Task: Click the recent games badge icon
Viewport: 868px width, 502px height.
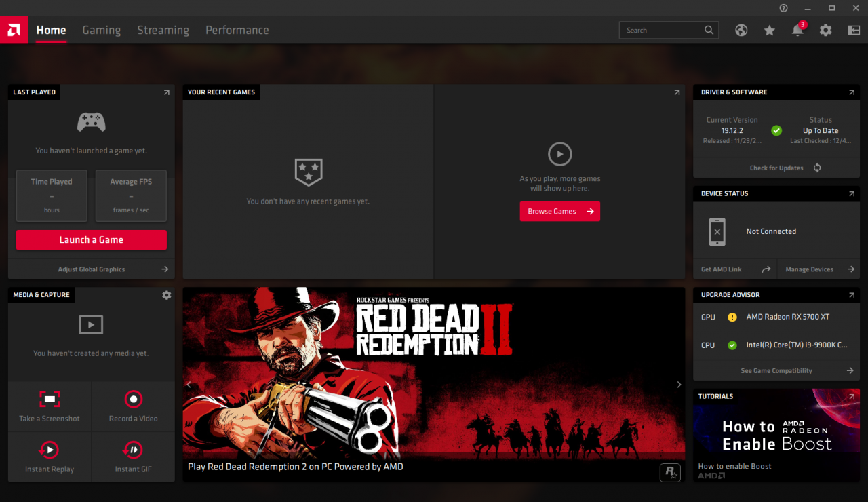Action: click(309, 172)
